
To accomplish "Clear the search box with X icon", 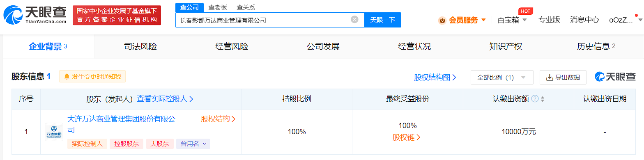I will tap(354, 20).
